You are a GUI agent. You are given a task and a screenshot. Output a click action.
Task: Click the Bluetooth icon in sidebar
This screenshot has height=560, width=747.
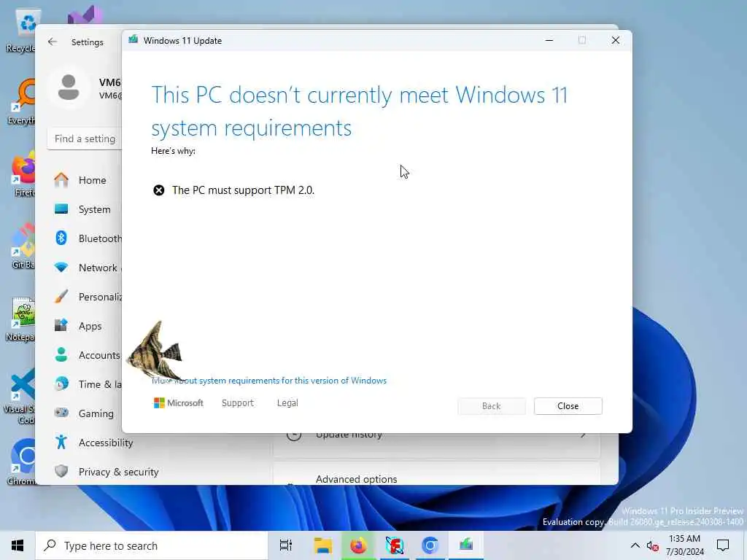coord(61,238)
